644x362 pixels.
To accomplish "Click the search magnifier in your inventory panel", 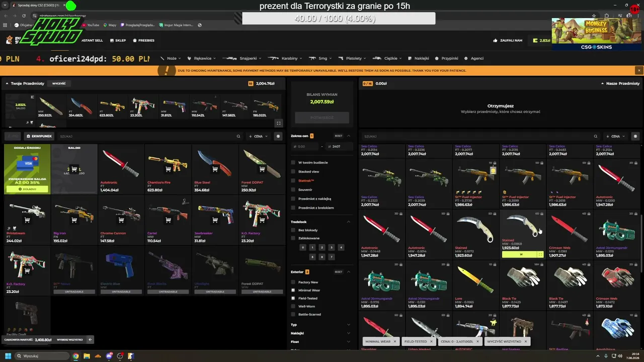I will [x=238, y=136].
